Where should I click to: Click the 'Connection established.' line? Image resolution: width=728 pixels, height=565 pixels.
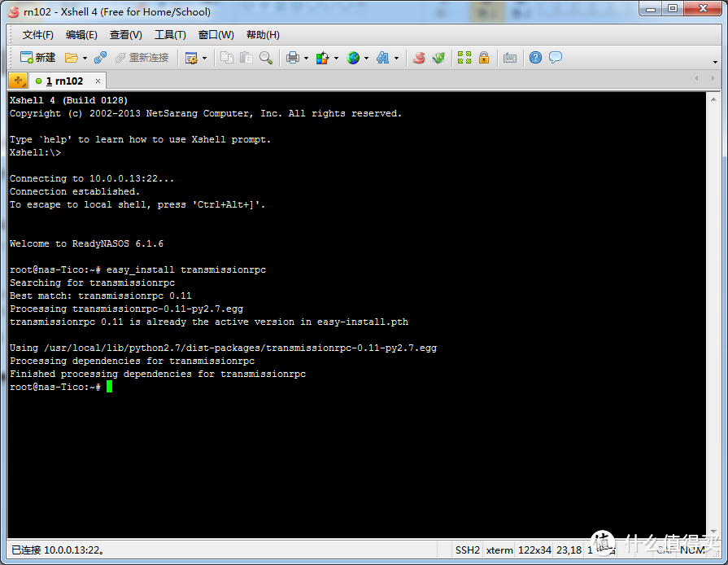(74, 191)
